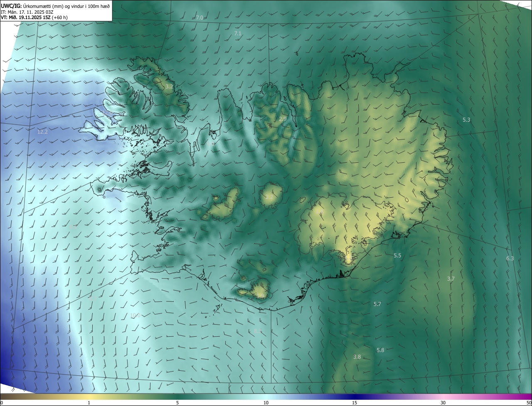This screenshot has height=406, width=532.
Task: Click the 7.0 value label on the map
Action: 199,18
